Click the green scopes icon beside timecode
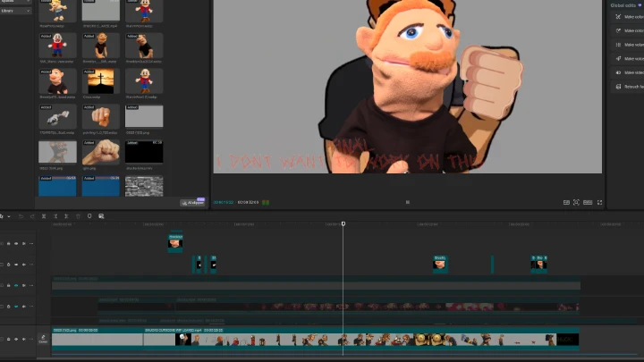644x362 pixels. point(266,202)
